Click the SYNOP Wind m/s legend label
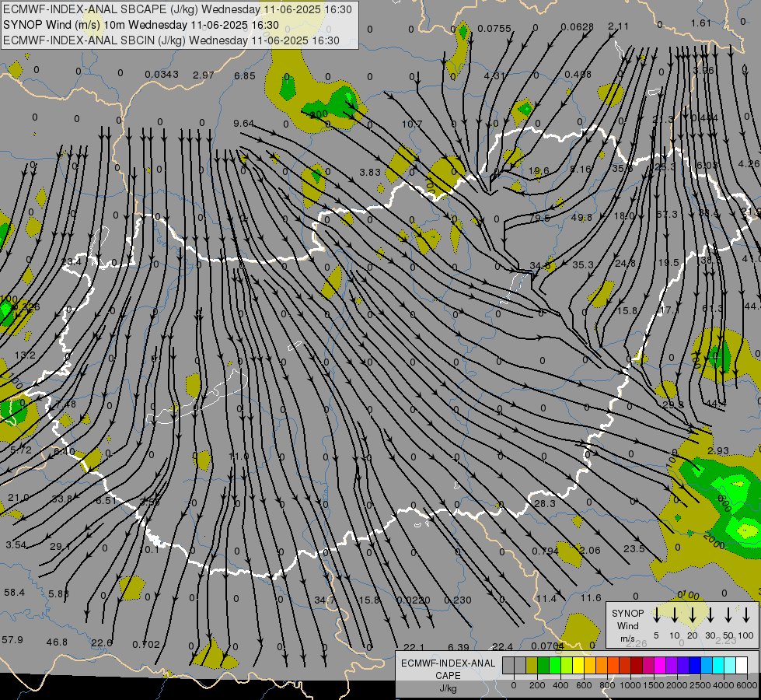 click(627, 625)
